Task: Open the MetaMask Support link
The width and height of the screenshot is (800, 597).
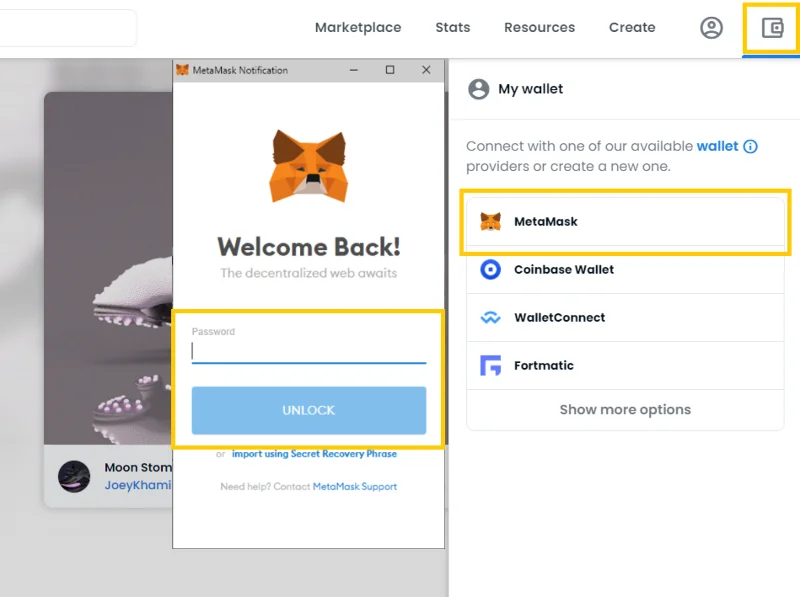Action: (x=355, y=486)
